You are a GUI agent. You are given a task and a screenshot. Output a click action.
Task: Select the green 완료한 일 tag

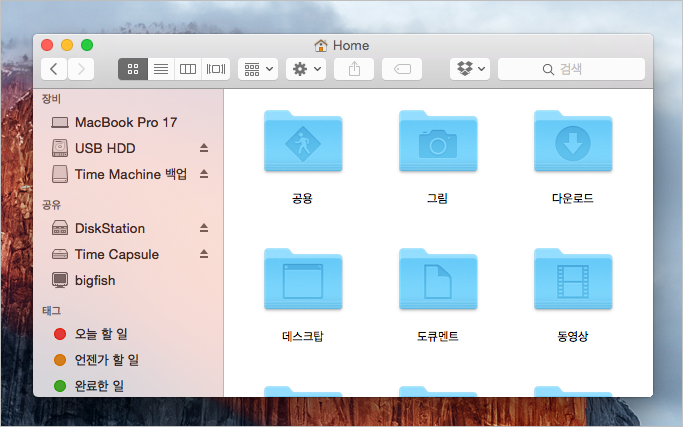(128, 386)
